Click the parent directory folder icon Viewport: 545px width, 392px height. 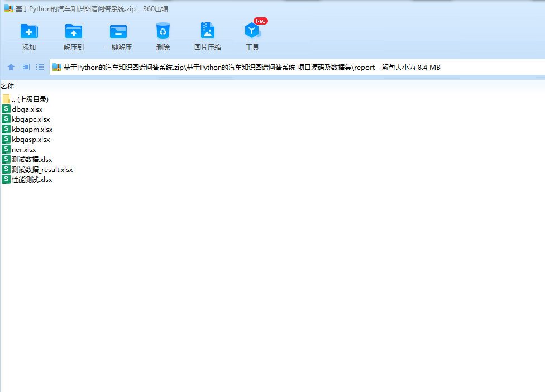[x=6, y=99]
